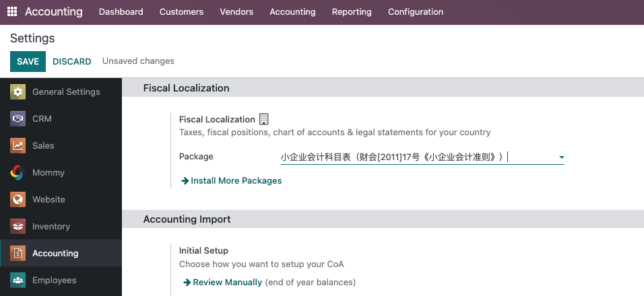Click the Mommy colorful swirl icon

click(x=18, y=173)
